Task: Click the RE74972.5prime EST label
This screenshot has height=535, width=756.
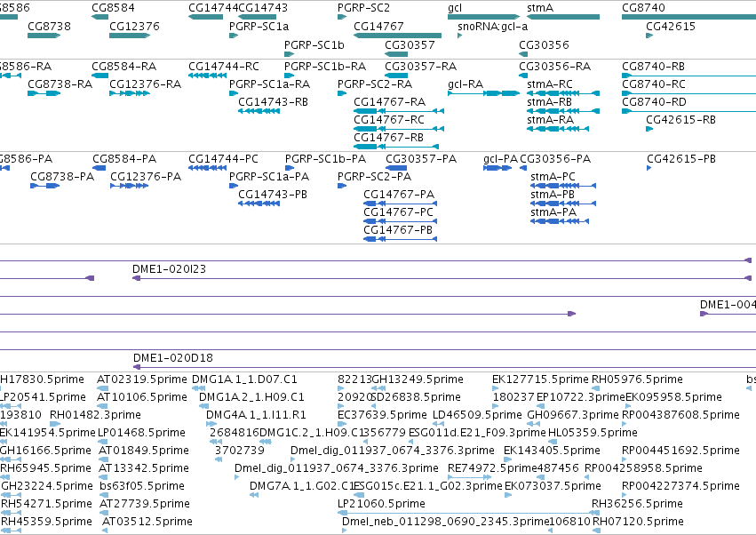Action: tap(492, 468)
